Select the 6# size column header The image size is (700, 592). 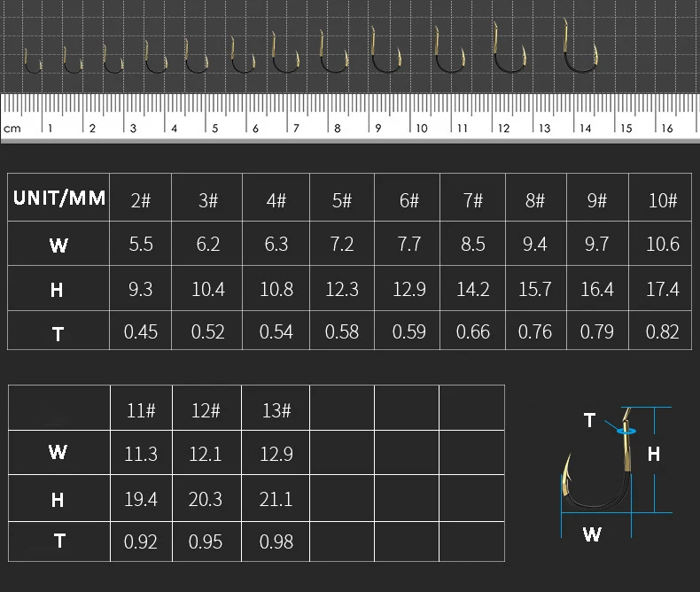click(409, 200)
